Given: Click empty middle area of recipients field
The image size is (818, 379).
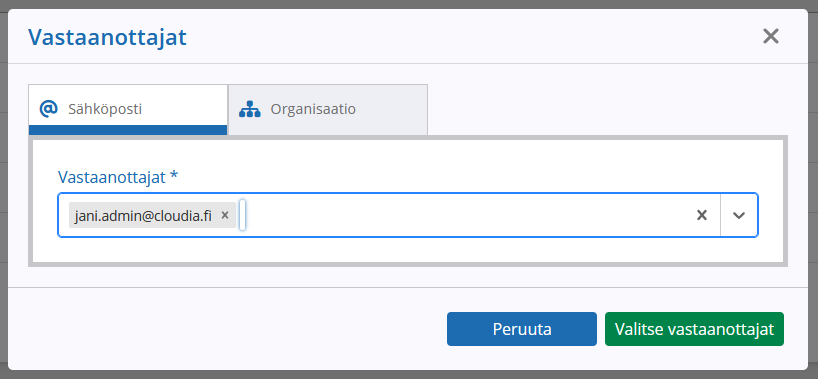Looking at the screenshot, I should coord(470,215).
